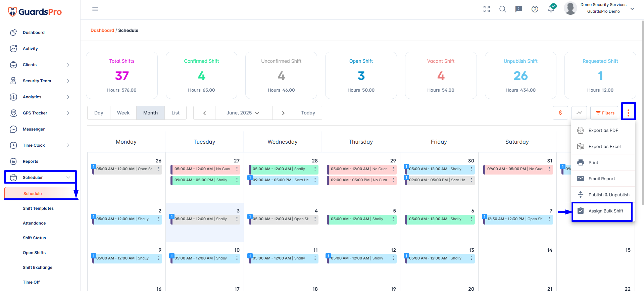Expand the Security Team submenu

(68, 81)
